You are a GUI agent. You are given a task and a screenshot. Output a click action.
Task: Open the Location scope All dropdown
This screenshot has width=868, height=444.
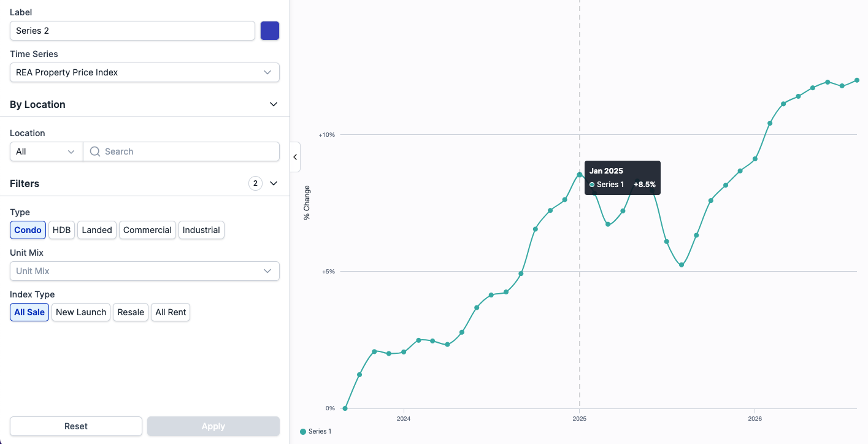point(47,151)
